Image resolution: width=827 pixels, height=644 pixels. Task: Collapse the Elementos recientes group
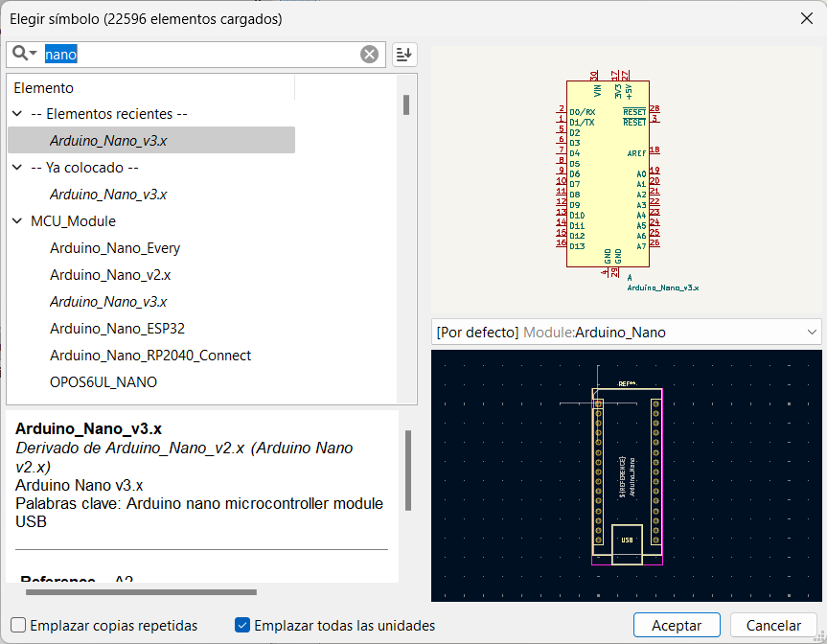pyautogui.click(x=17, y=113)
